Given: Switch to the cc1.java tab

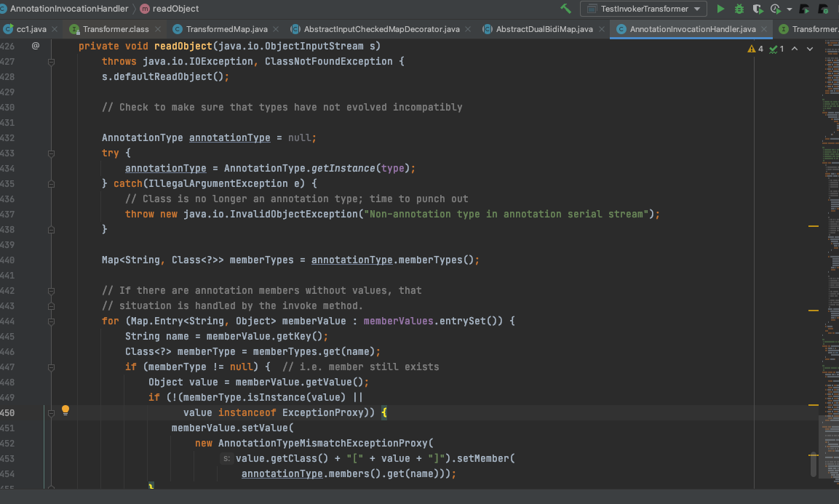Looking at the screenshot, I should (x=31, y=29).
